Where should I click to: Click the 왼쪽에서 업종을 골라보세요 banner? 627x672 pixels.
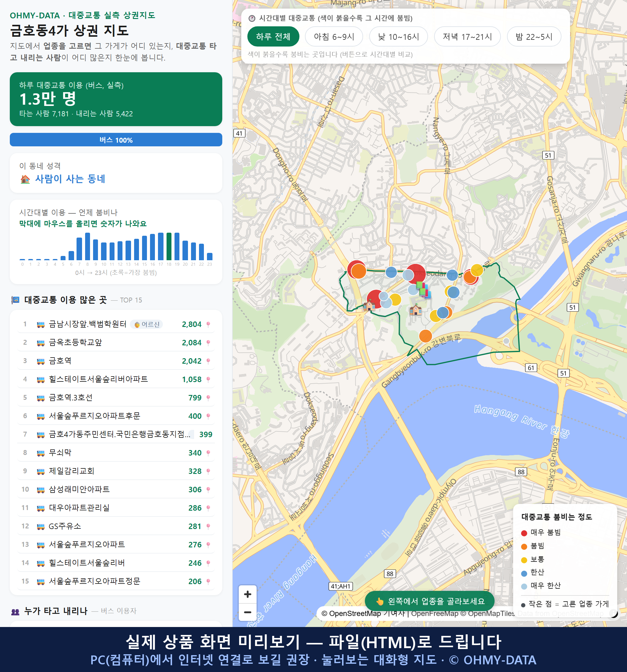[x=430, y=601]
